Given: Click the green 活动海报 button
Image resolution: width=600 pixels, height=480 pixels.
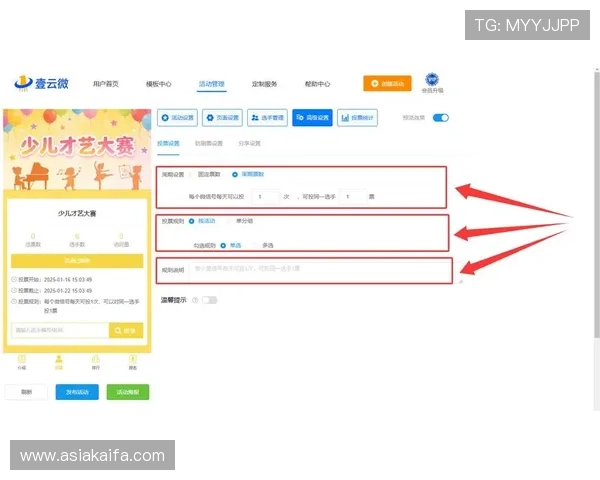Looking at the screenshot, I should 128,392.
